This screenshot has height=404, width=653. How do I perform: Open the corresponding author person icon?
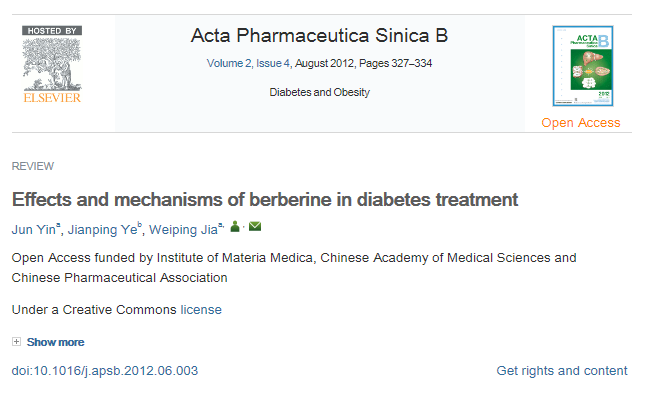(235, 227)
